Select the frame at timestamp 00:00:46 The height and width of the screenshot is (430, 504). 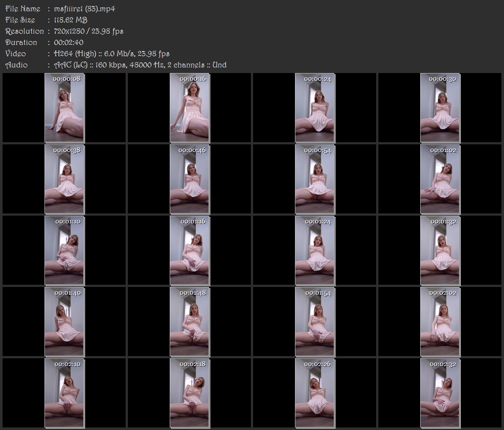click(190, 179)
